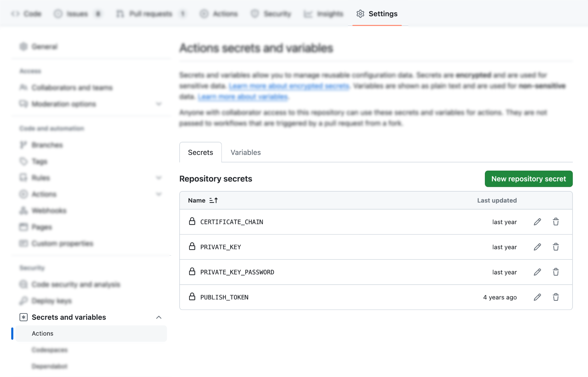Click New repository secret button
588x377 pixels.
coord(528,179)
